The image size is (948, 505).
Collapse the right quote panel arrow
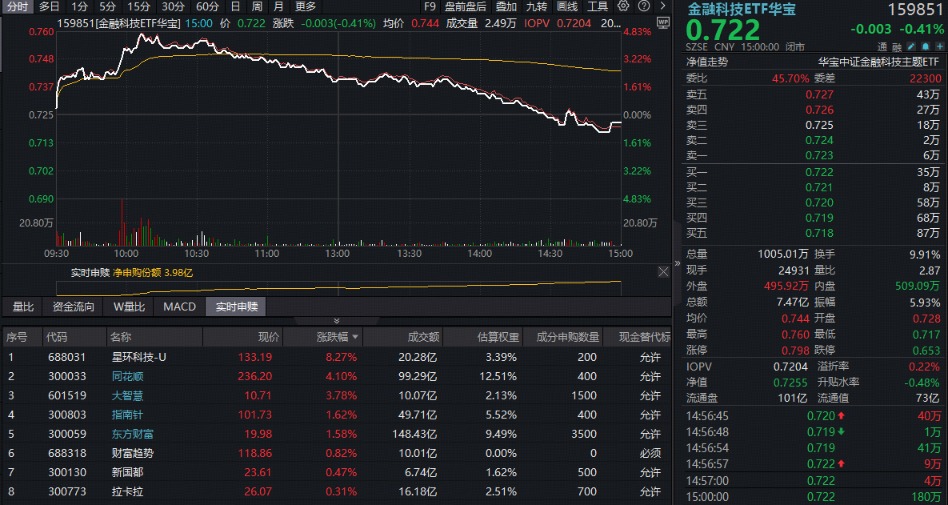tap(677, 264)
